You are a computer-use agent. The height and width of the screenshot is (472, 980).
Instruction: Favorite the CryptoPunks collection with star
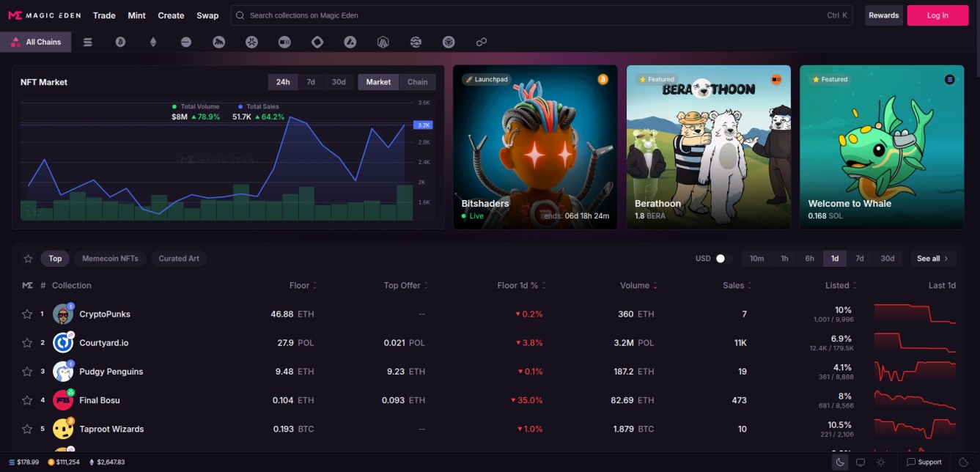tap(27, 314)
